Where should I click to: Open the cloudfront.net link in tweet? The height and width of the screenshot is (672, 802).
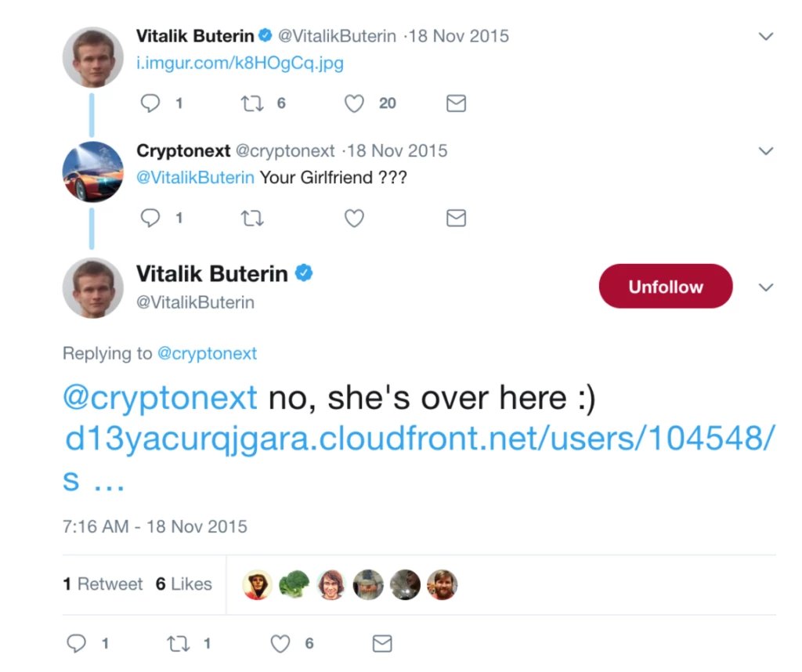pyautogui.click(x=418, y=439)
